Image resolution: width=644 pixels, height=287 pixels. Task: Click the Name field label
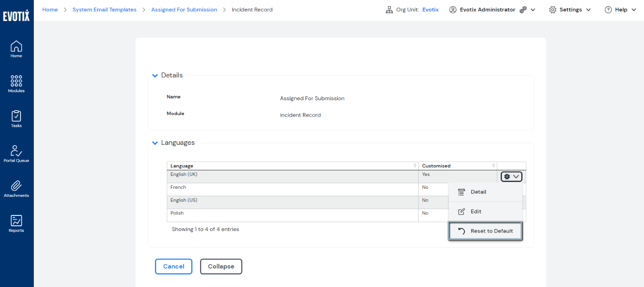[x=173, y=97]
